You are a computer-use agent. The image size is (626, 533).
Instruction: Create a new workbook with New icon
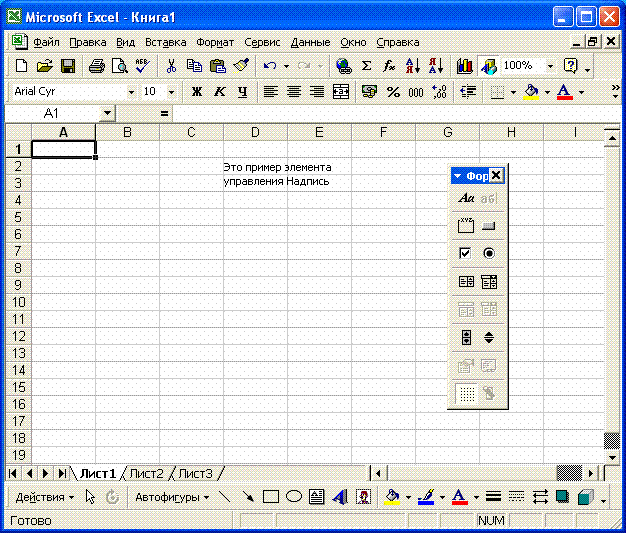click(21, 65)
